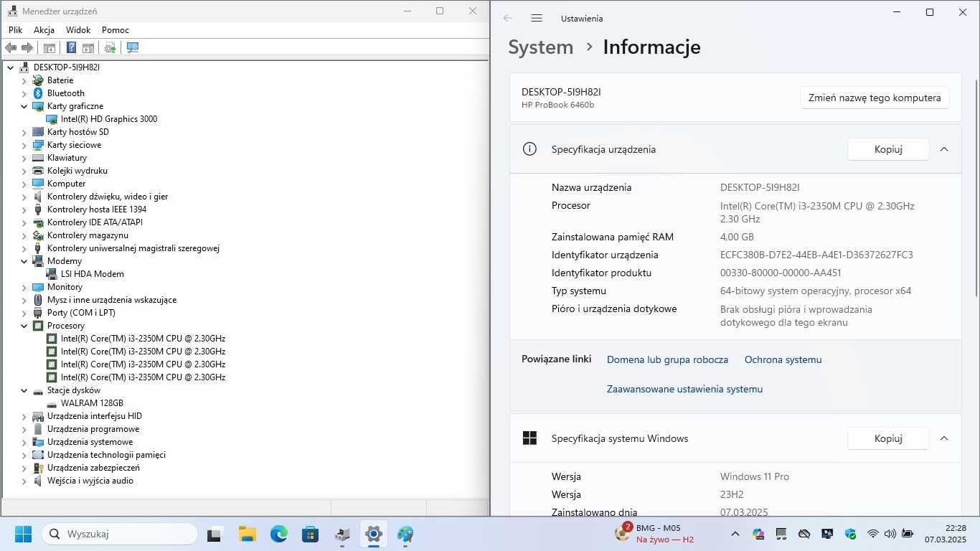Open Microsoft Edge from the taskbar
The image size is (980, 551).
[x=279, y=534]
